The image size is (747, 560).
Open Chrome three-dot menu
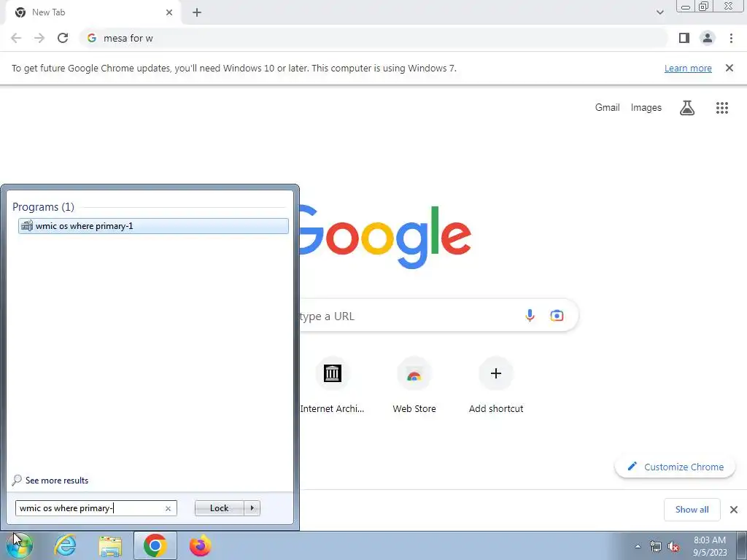pos(731,38)
